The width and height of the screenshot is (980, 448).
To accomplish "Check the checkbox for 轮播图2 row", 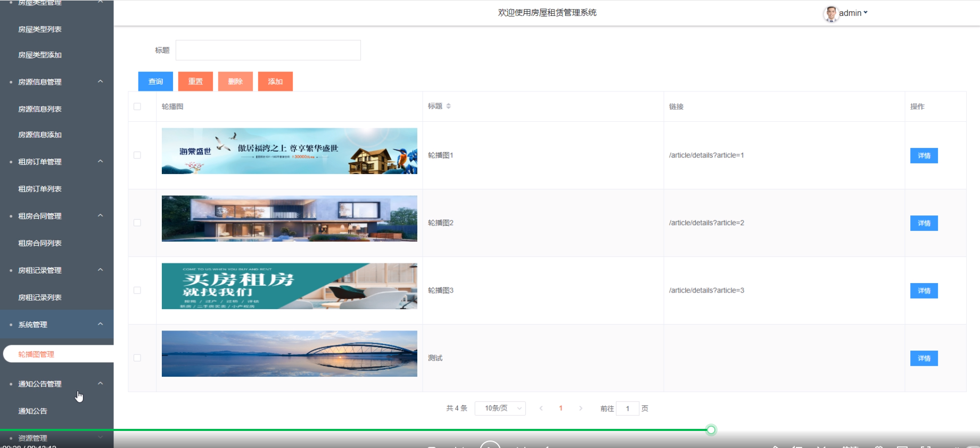I will point(137,223).
